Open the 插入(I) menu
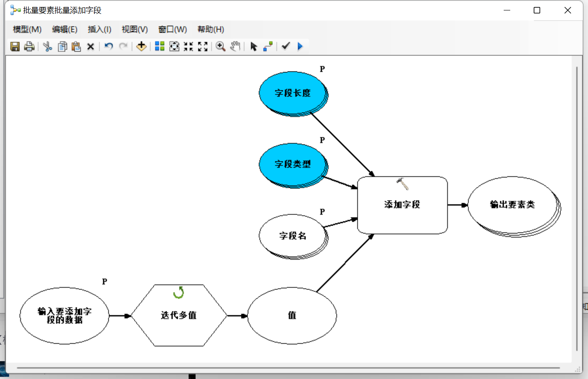Viewport: 588px width, 379px height. pyautogui.click(x=100, y=30)
